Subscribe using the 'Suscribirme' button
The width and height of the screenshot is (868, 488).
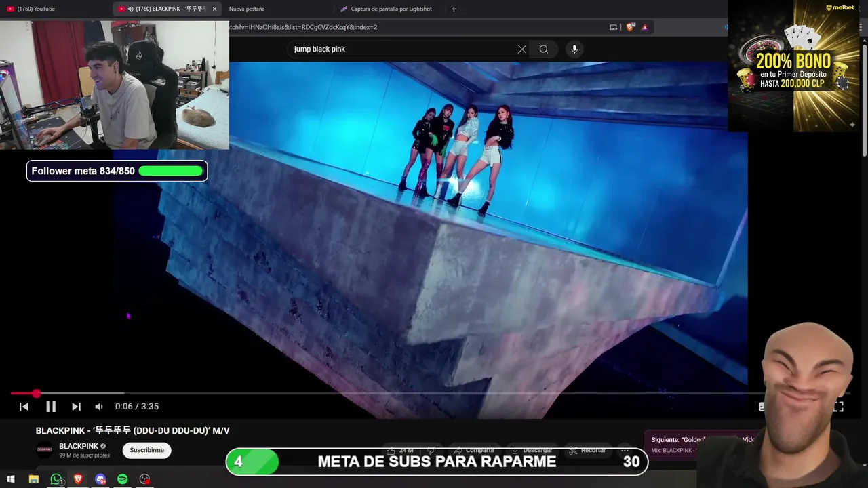[x=147, y=450]
